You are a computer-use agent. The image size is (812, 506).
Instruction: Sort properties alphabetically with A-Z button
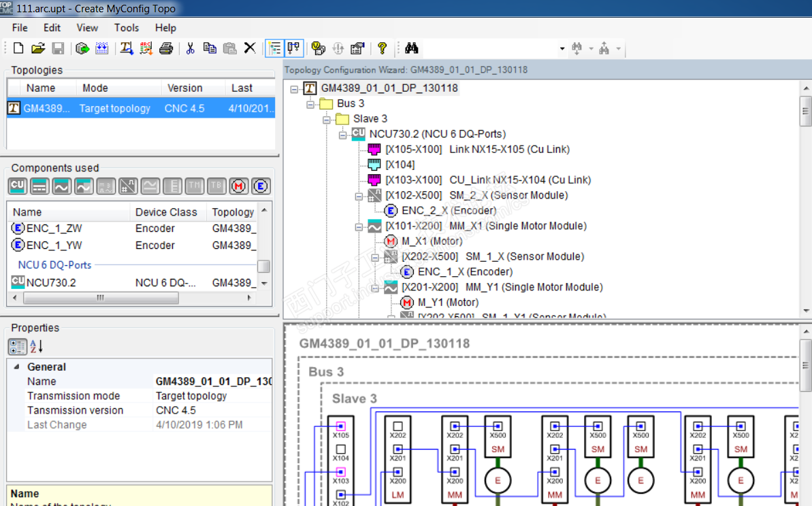point(37,346)
